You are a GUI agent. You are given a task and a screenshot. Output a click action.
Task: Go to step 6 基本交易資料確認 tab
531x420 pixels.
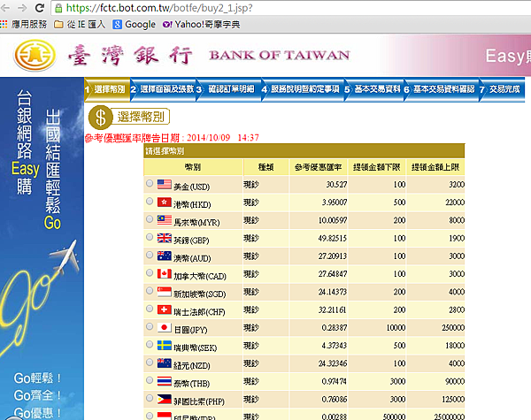click(x=442, y=89)
